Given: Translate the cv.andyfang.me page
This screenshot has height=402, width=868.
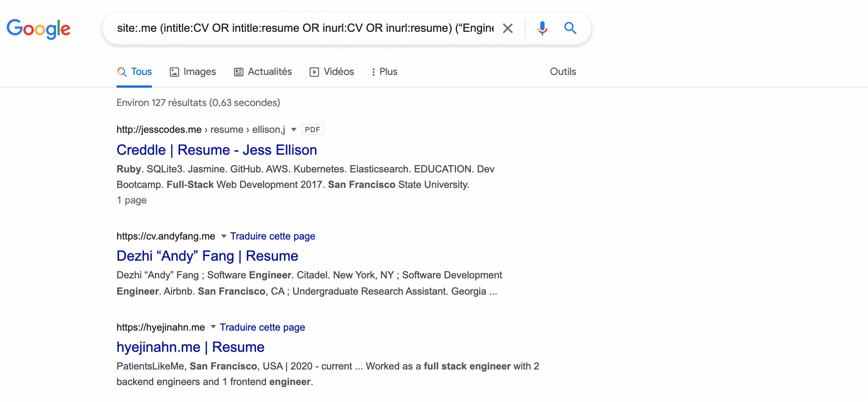Looking at the screenshot, I should point(273,237).
